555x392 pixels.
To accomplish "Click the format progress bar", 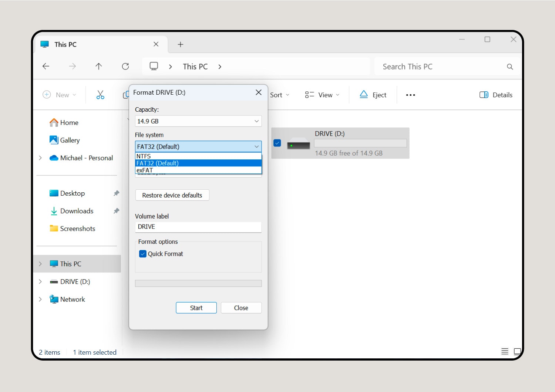I will pos(198,284).
